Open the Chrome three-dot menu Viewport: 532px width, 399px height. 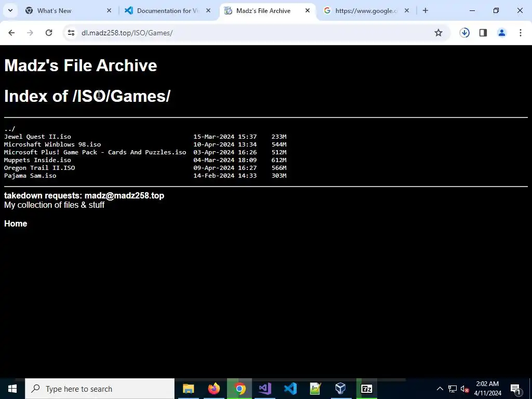click(x=521, y=33)
